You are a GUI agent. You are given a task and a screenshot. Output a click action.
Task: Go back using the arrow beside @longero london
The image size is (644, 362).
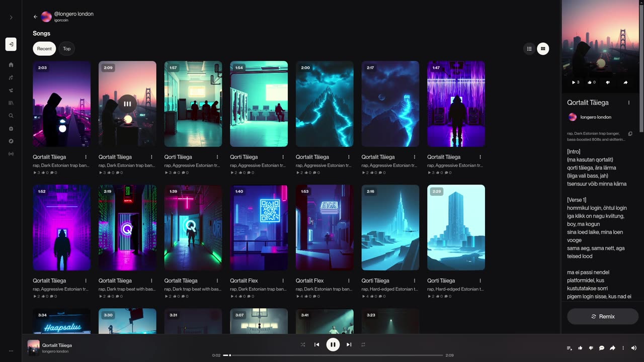point(35,17)
